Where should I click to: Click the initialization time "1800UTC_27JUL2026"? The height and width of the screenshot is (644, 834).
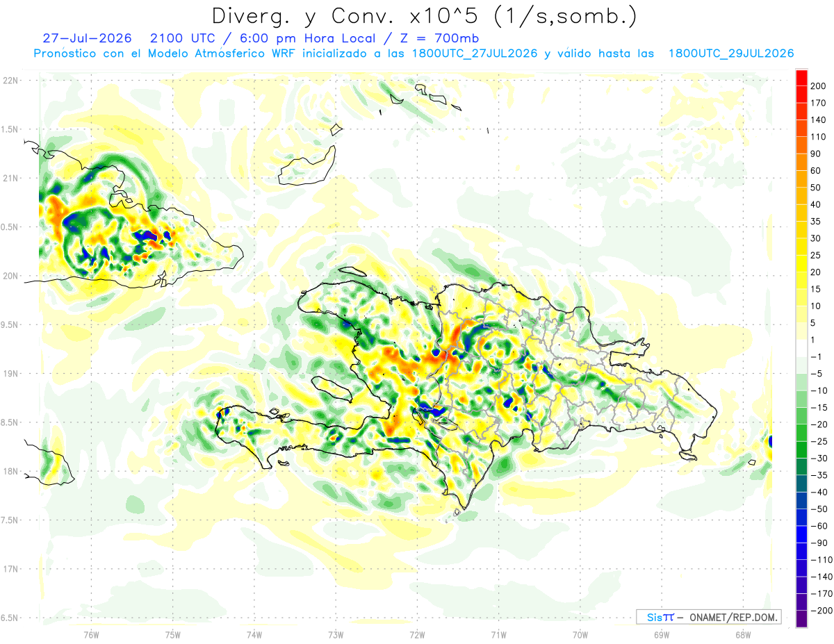tap(474, 53)
